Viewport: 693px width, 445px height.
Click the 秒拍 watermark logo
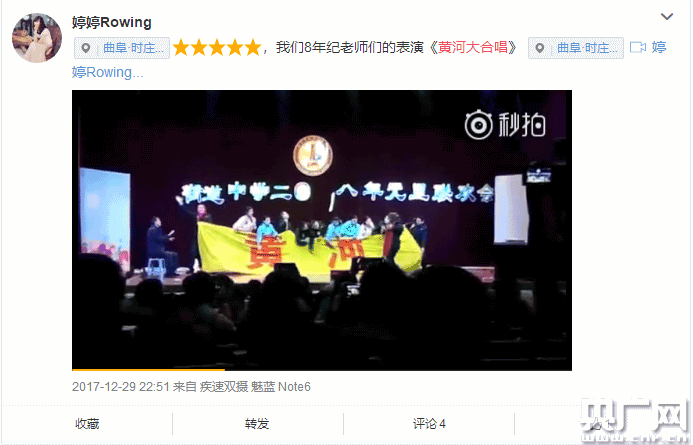point(505,125)
